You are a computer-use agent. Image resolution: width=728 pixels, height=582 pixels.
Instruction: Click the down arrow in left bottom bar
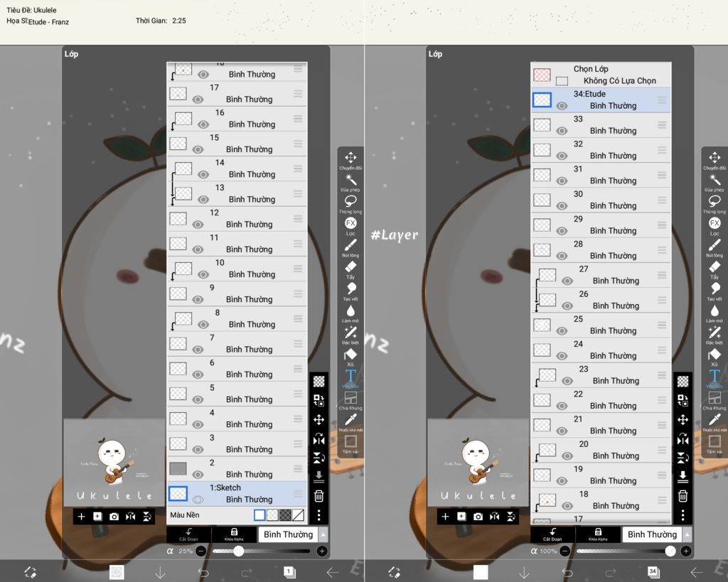click(160, 572)
